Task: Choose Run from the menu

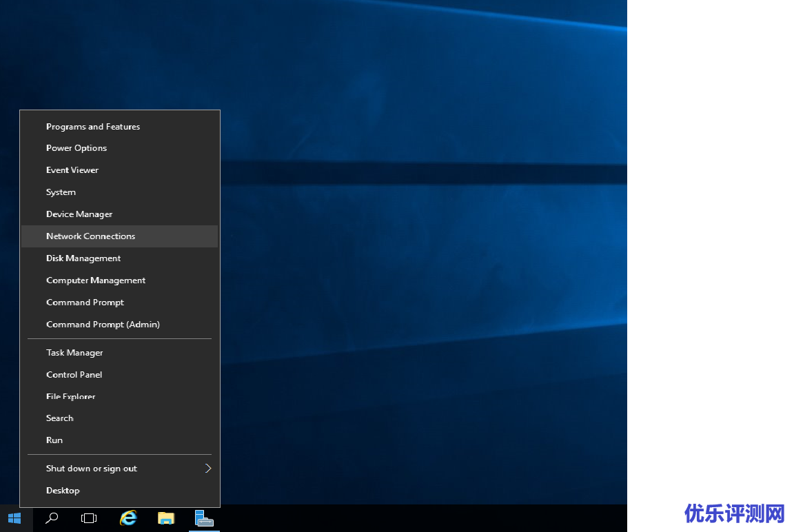Action: 54,440
